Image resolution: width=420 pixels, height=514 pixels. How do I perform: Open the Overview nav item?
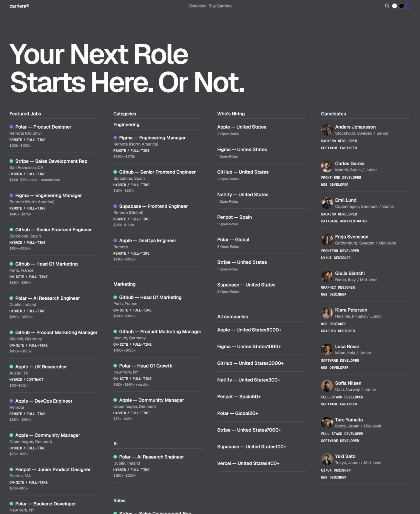click(x=197, y=6)
